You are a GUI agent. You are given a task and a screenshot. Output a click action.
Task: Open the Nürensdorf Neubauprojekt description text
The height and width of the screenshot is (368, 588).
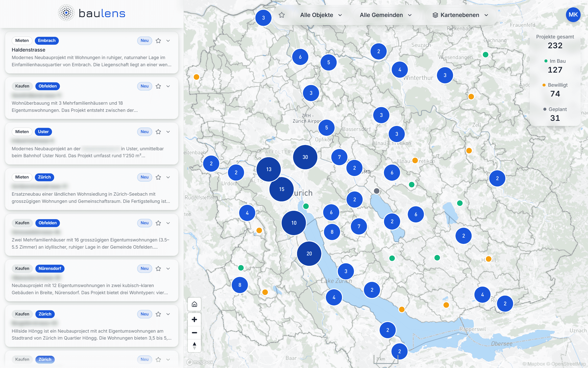90,289
